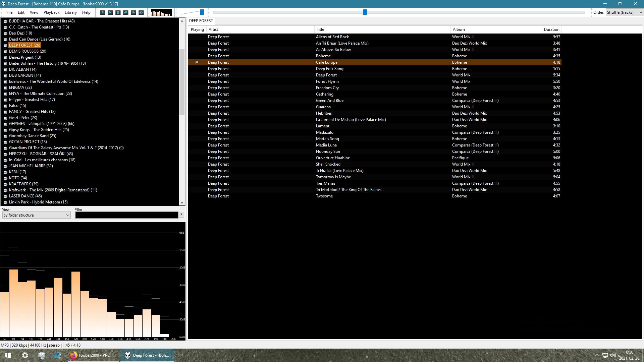The height and width of the screenshot is (362, 644).
Task: Select Linkin Park - Hybrid Meteora
Action: [38, 202]
